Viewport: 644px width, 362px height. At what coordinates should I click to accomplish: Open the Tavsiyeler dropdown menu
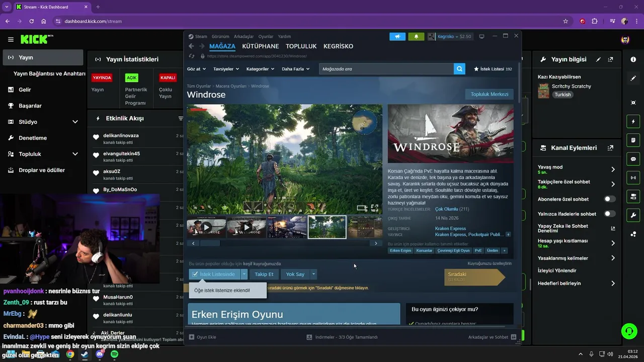225,69
